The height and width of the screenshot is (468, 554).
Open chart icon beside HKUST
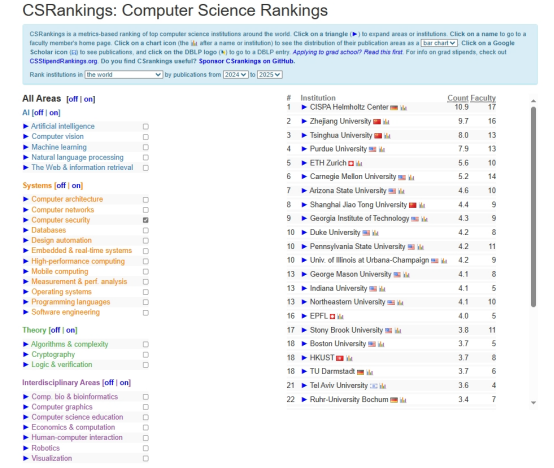pyautogui.click(x=349, y=358)
